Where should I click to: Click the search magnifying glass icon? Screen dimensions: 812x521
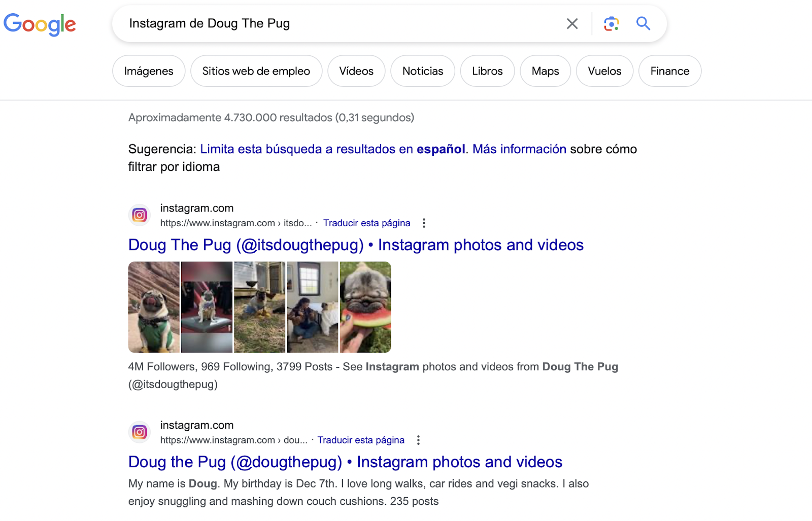click(642, 23)
